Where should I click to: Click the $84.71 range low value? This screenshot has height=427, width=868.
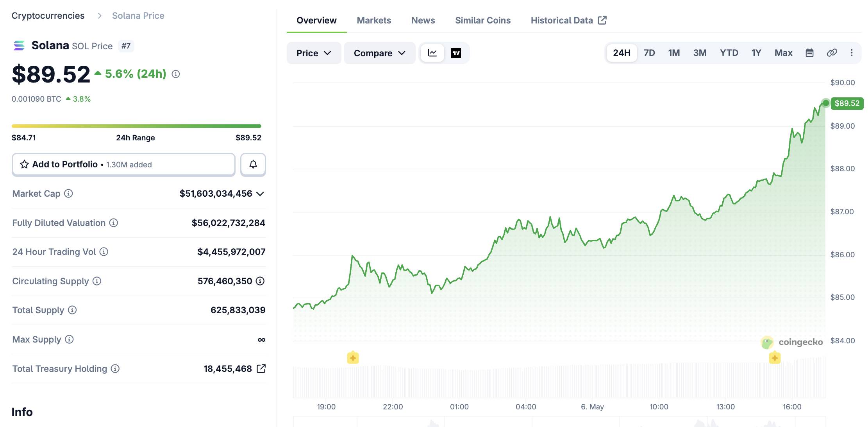[x=24, y=138]
